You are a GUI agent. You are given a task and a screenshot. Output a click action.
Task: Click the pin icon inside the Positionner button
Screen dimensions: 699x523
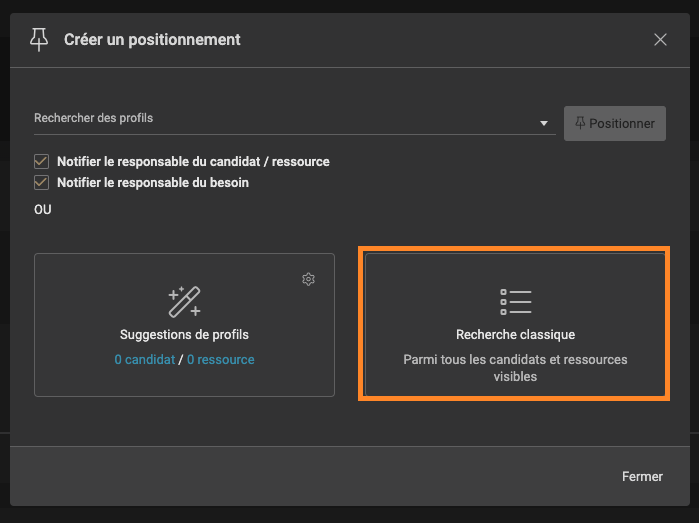pyautogui.click(x=580, y=123)
